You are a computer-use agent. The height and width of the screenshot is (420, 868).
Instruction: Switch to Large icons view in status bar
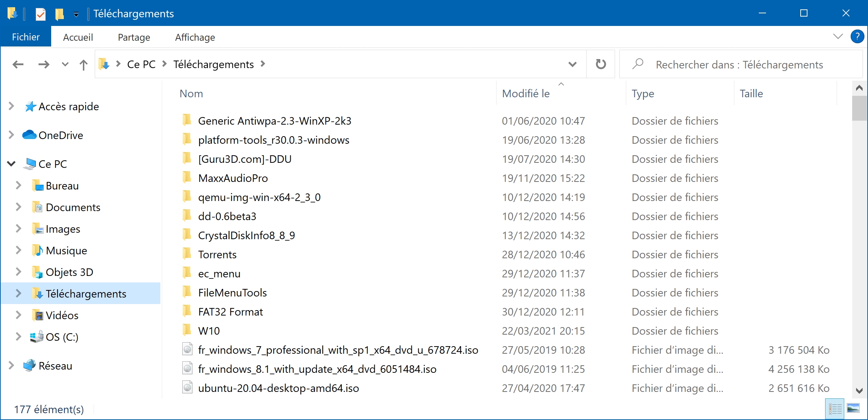point(853,408)
